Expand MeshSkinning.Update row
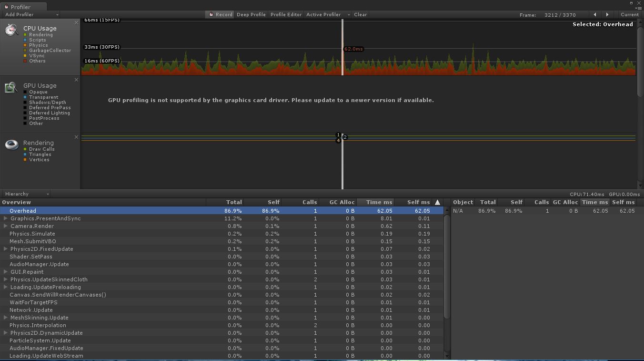Screen dimensions: 644x361 tap(6, 318)
